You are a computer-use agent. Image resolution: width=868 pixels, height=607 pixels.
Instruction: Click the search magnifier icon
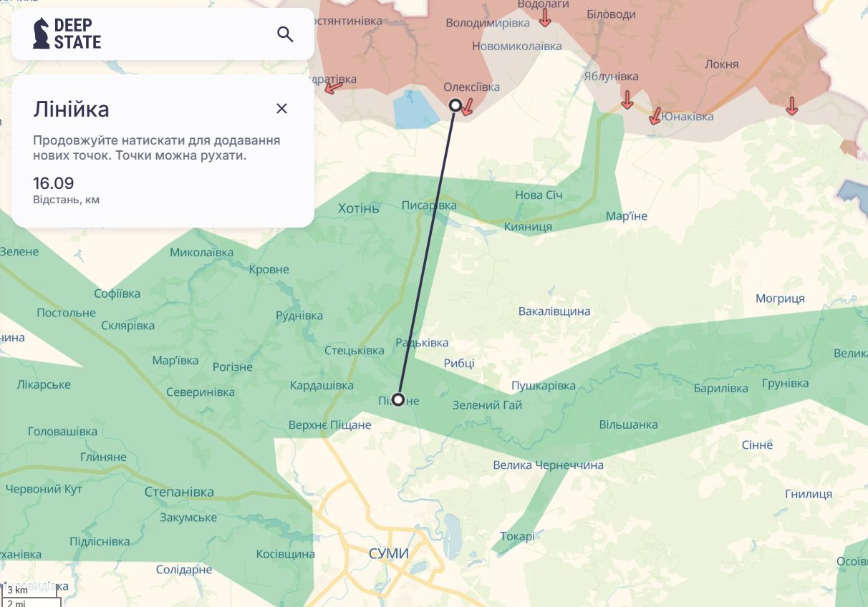(x=285, y=34)
